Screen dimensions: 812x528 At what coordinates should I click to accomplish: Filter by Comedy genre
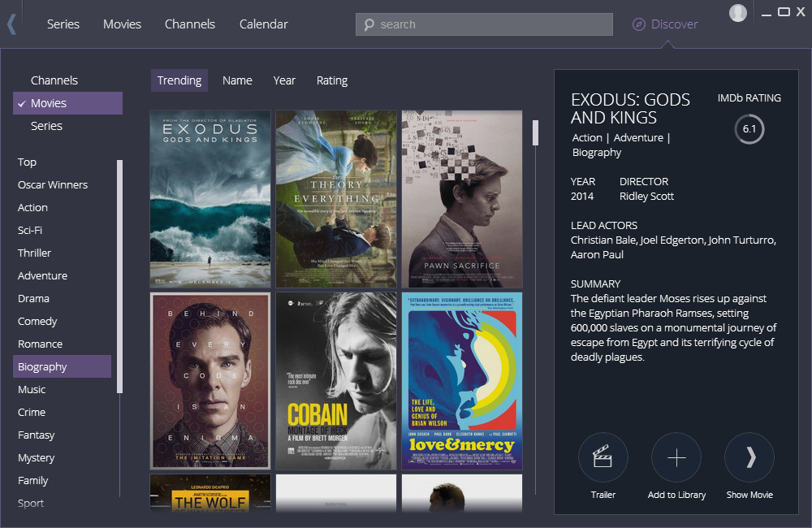click(37, 321)
